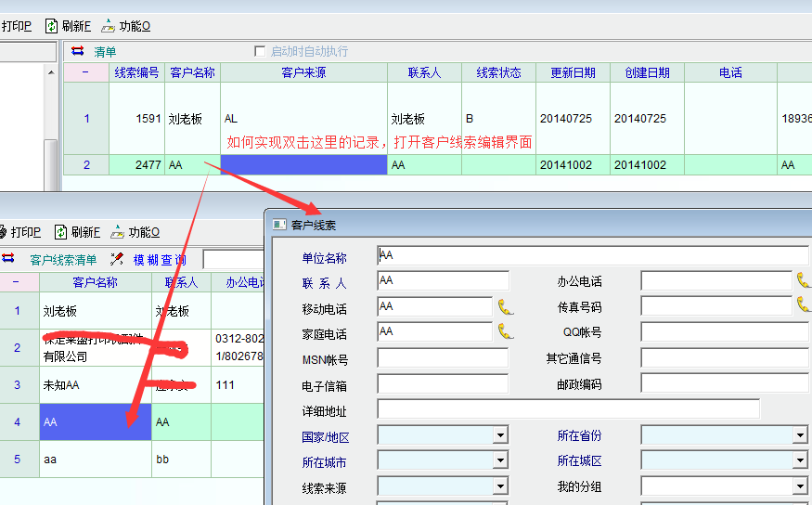The width and height of the screenshot is (812, 505).
Task: Click the 功能 icon in lower toolbar
Action: [x=118, y=232]
